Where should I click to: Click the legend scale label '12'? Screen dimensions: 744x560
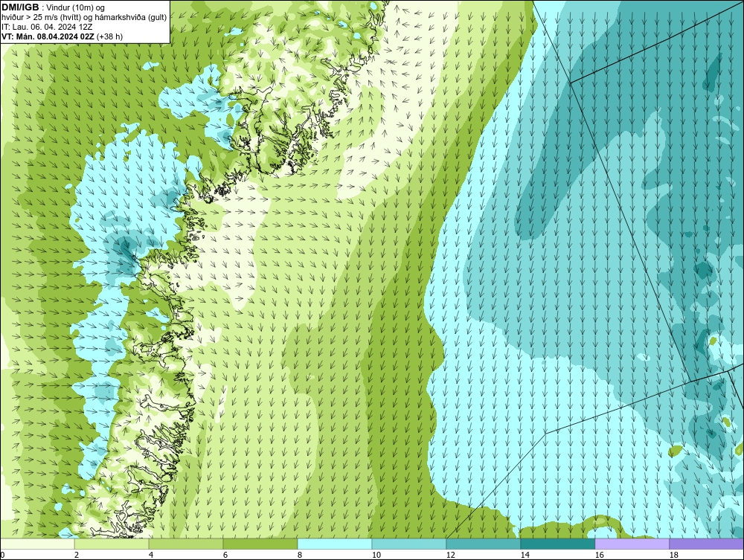click(451, 555)
